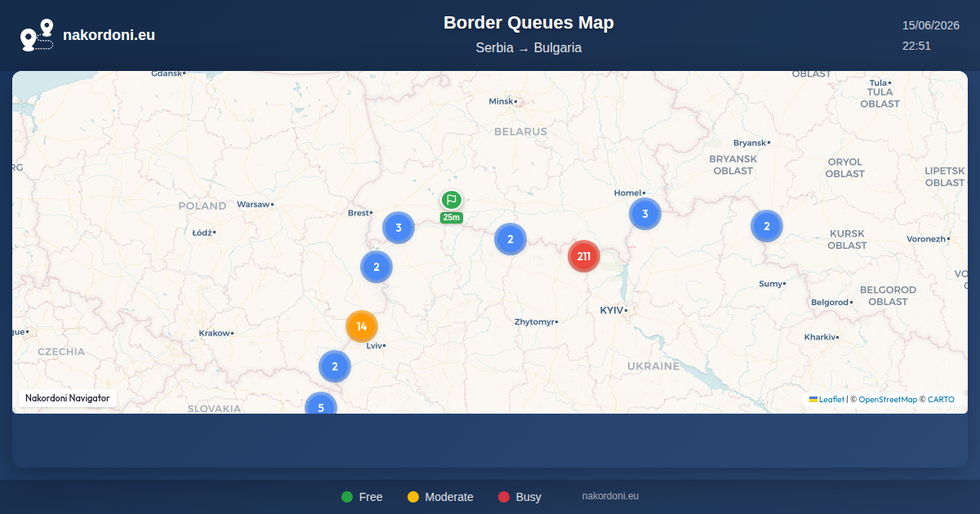Click the red Busy legend dot
This screenshot has height=514, width=980.
pyautogui.click(x=504, y=497)
